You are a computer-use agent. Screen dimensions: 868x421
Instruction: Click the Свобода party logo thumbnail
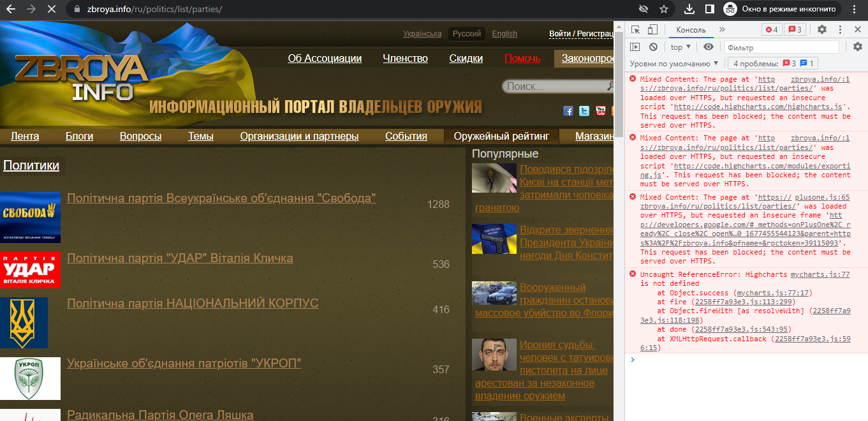[x=30, y=218]
